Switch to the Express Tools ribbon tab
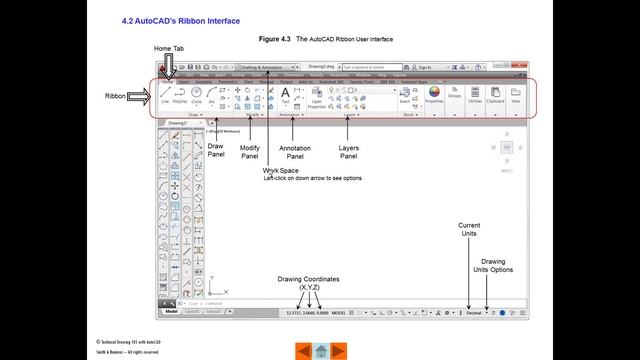Image resolution: width=640 pixels, height=360 pixels. [361, 82]
